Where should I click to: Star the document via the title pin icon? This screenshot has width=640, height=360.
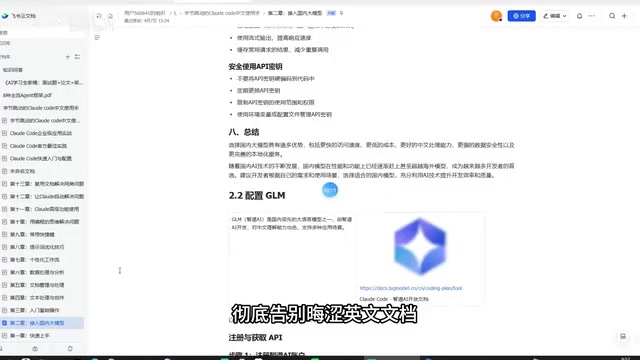tap(341, 13)
